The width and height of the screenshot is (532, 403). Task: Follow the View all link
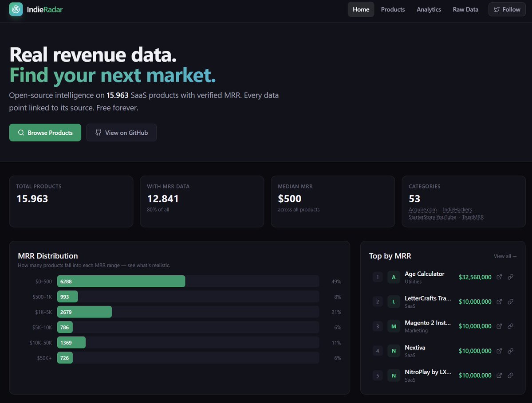(x=505, y=256)
